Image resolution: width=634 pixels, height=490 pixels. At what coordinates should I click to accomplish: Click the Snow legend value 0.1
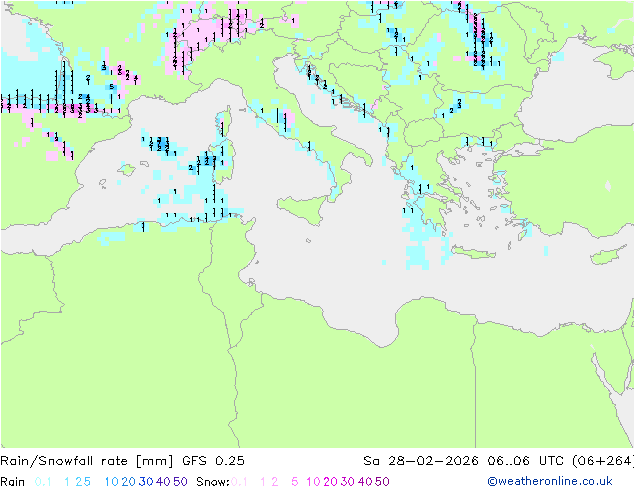[239, 482]
